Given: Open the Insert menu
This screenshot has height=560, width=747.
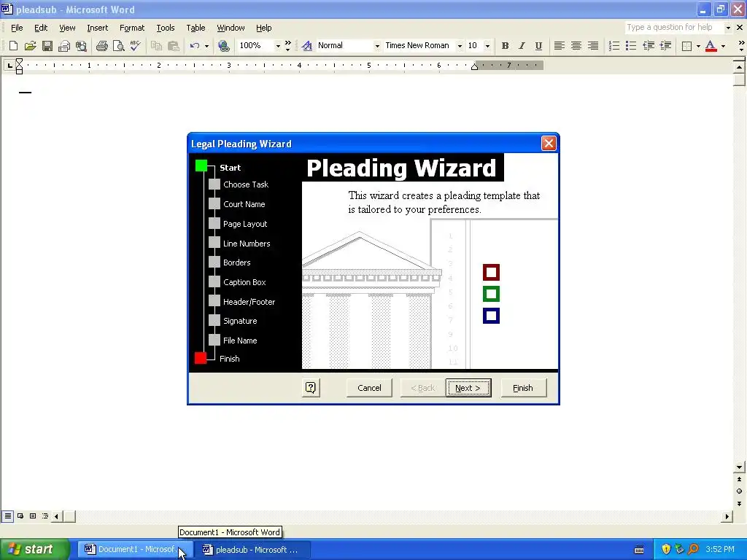Looking at the screenshot, I should click(97, 28).
